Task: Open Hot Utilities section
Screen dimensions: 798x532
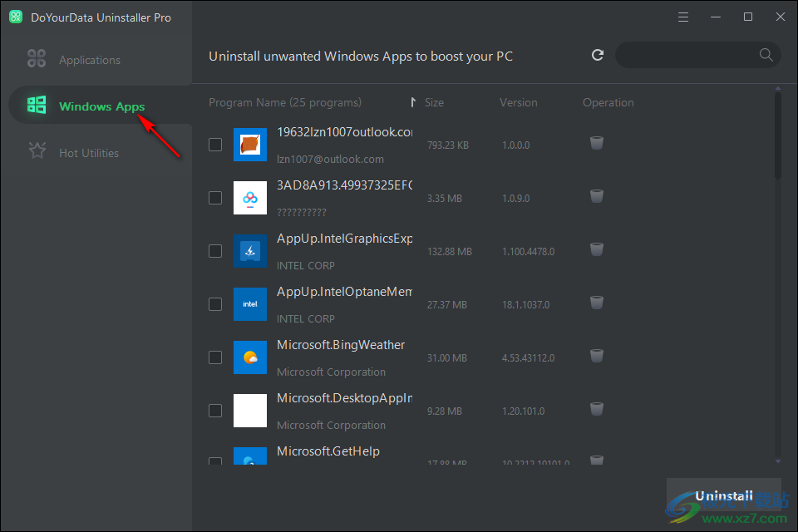Action: [101, 153]
